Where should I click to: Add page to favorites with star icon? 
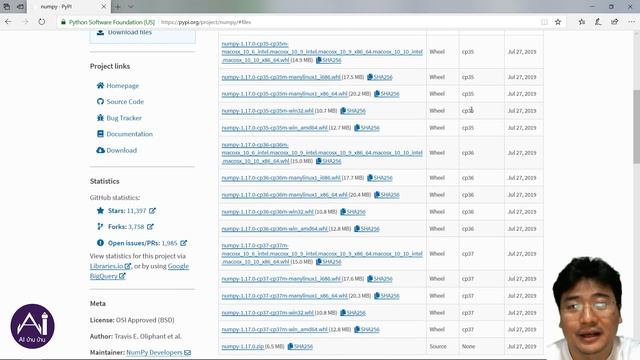[x=558, y=22]
